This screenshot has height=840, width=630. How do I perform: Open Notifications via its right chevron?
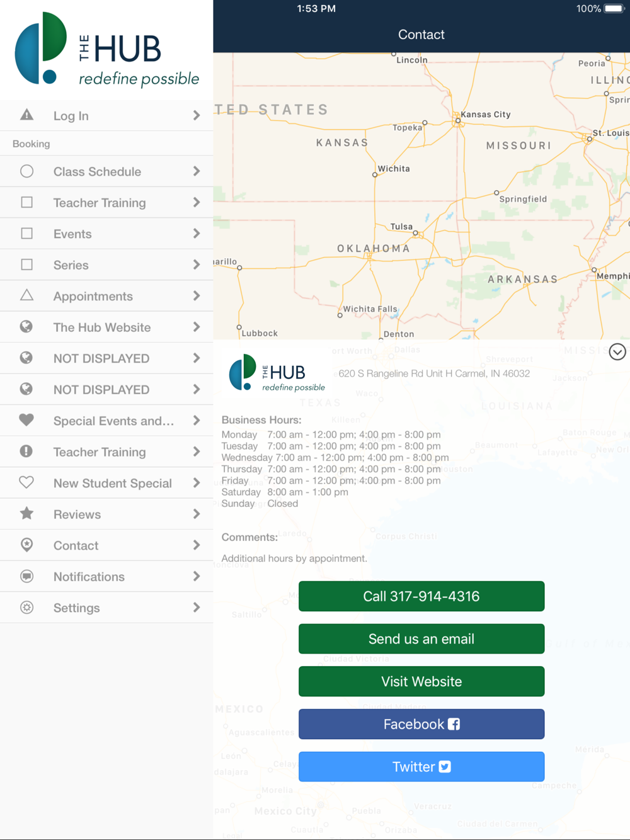click(197, 576)
